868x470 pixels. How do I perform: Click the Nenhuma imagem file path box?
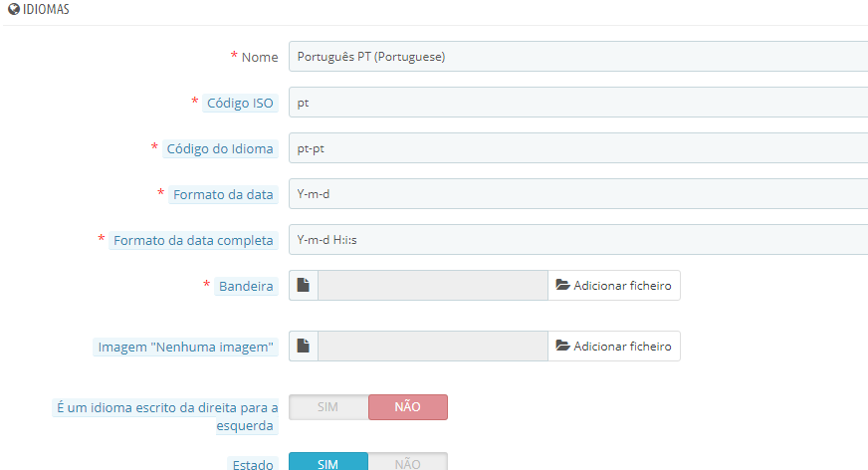tap(433, 346)
